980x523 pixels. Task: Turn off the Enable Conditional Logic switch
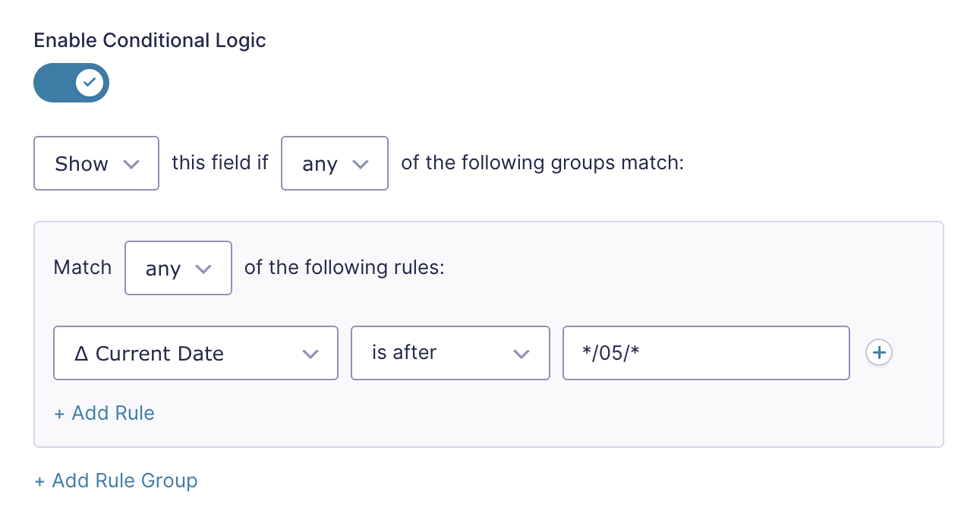(71, 83)
